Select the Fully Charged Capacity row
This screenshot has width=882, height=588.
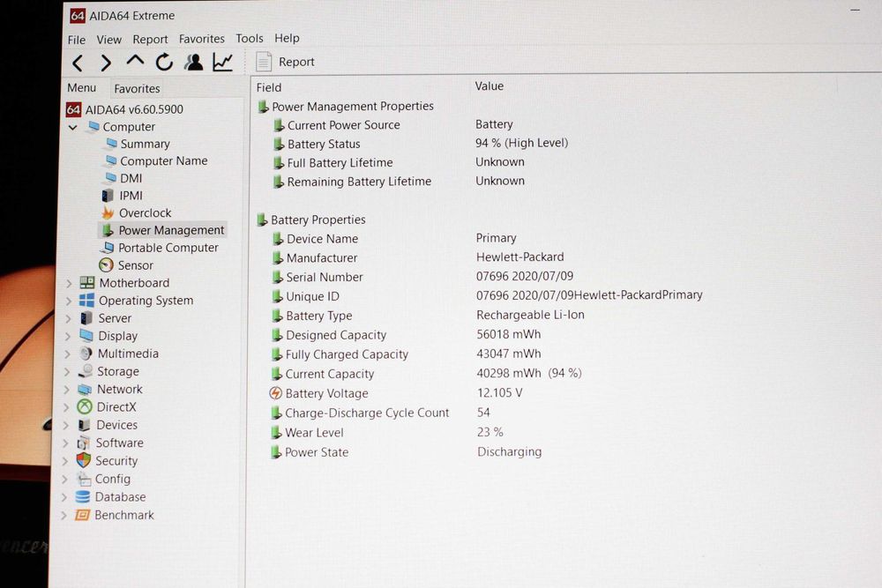tap(340, 354)
